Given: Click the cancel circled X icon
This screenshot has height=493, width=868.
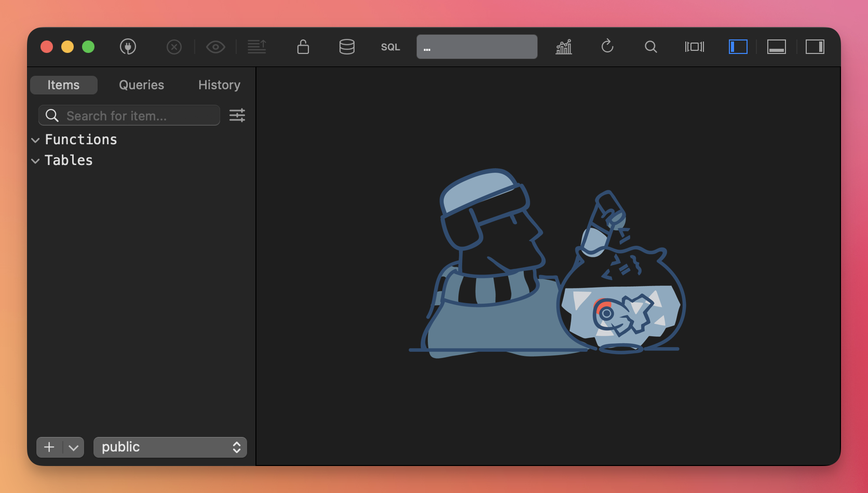Looking at the screenshot, I should (x=174, y=47).
